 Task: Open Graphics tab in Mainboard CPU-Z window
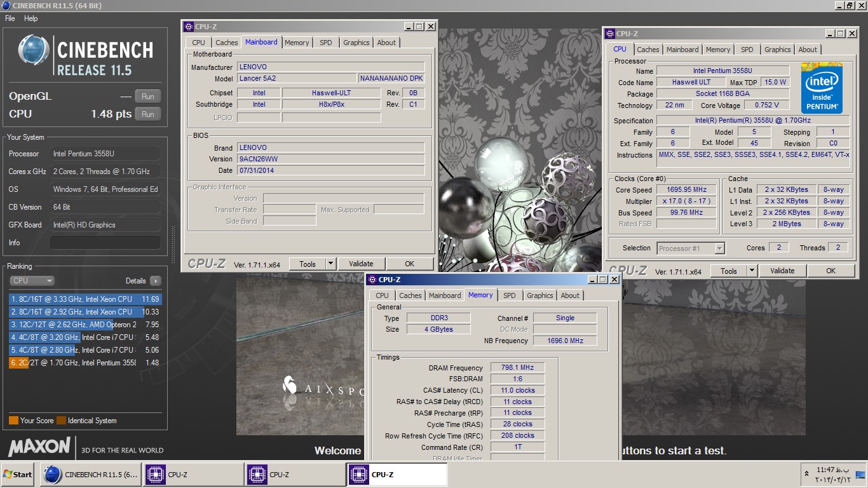pyautogui.click(x=356, y=43)
